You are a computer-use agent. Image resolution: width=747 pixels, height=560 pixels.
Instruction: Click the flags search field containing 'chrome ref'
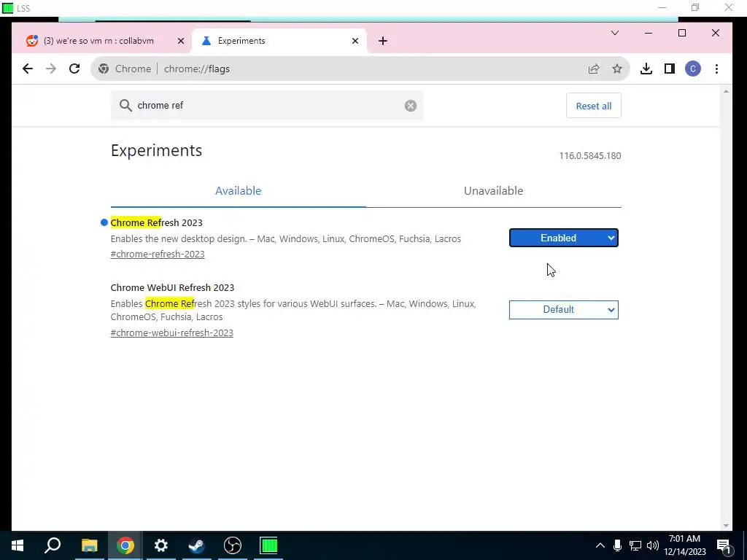[x=267, y=105]
